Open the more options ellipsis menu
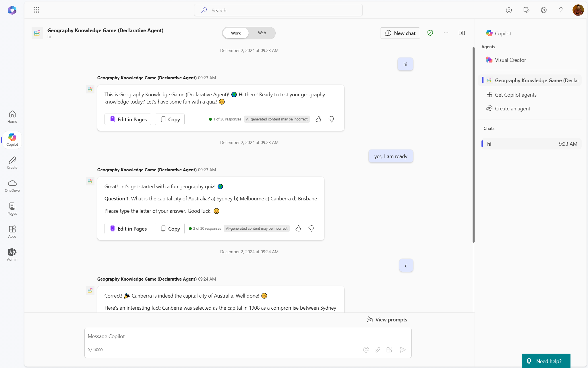Viewport: 588px width, 368px height. pyautogui.click(x=446, y=33)
